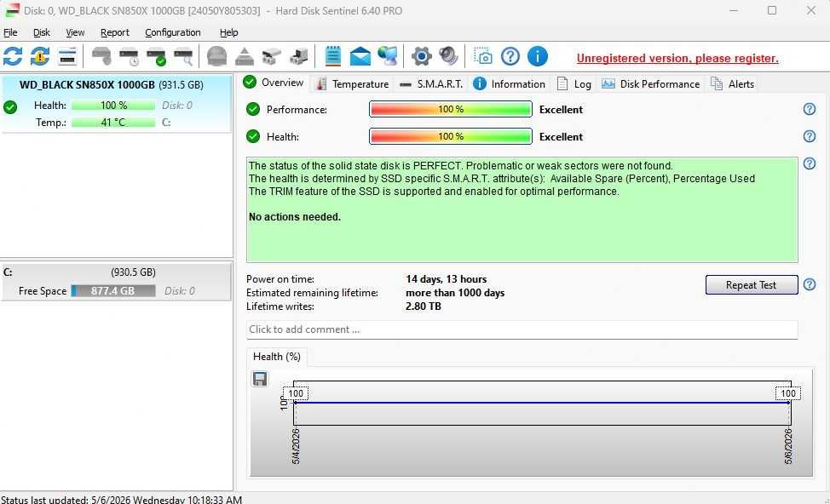Click the sidebar Health 100 % green bar

113,106
